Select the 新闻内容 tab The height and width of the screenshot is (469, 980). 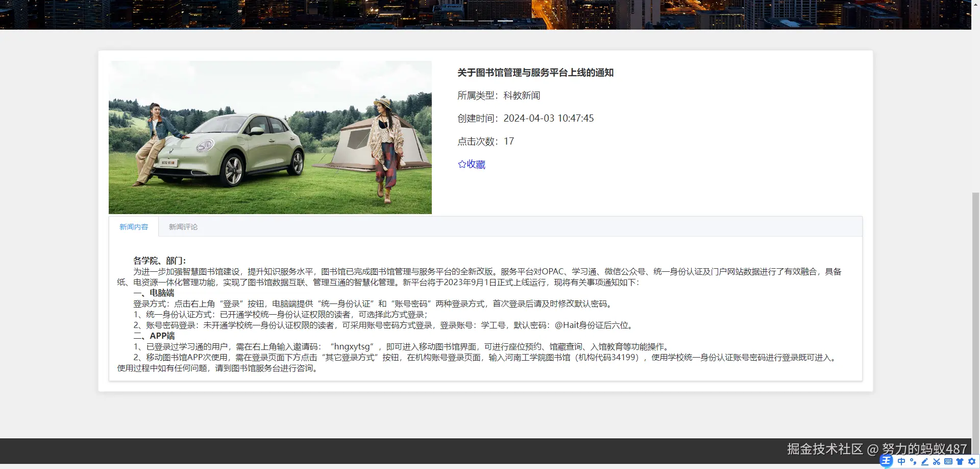tap(134, 226)
